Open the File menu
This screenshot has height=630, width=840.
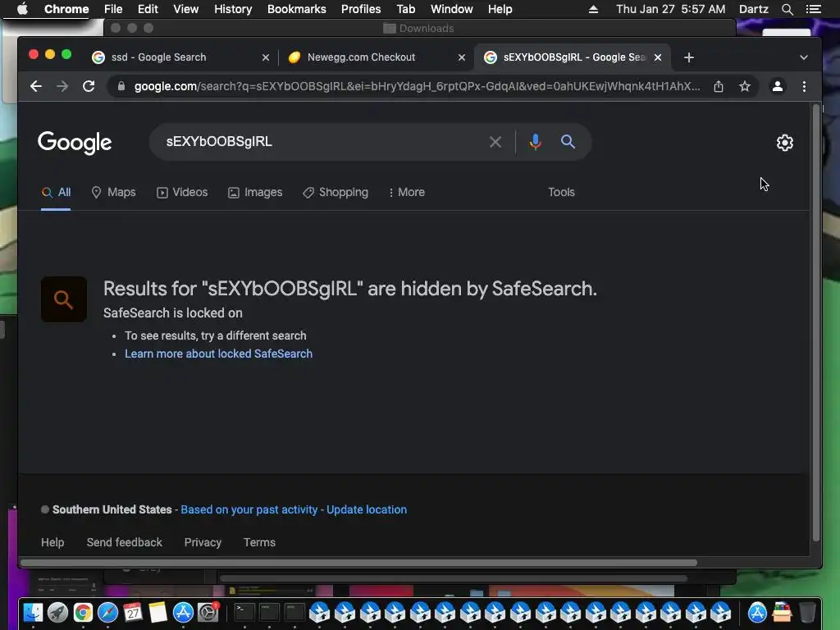point(113,9)
